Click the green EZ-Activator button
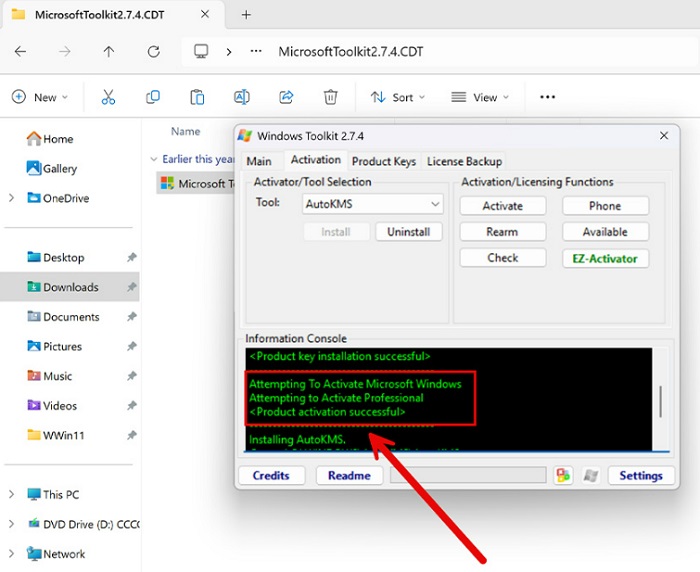Image resolution: width=700 pixels, height=572 pixels. tap(605, 259)
